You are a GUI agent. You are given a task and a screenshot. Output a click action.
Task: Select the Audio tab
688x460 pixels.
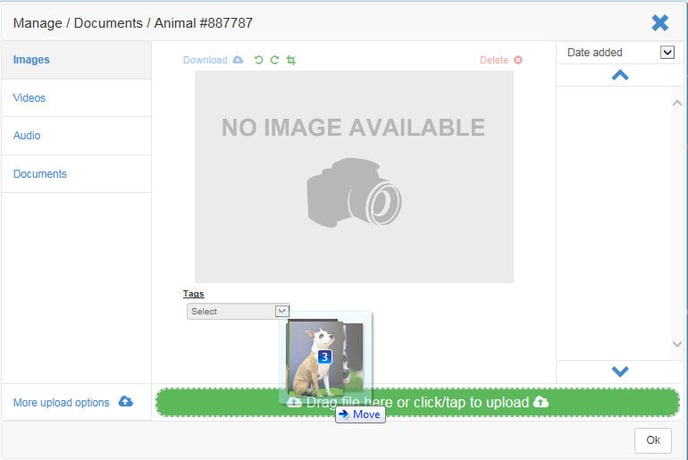tap(27, 136)
